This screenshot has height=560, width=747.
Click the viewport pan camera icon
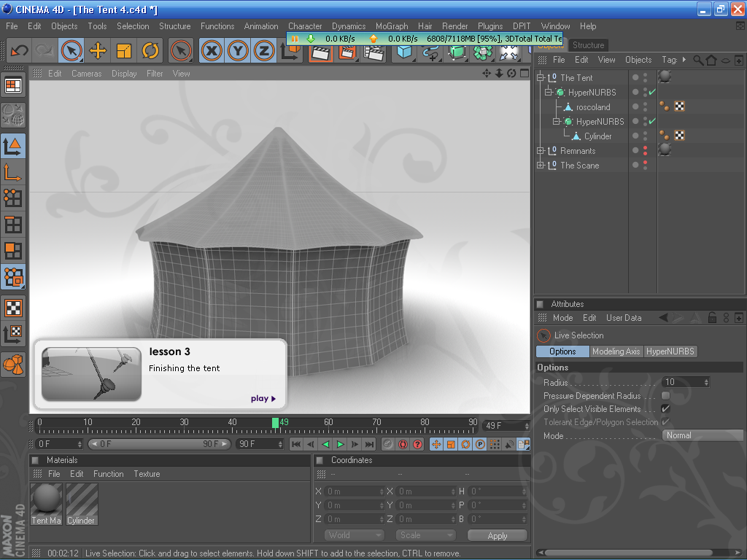[487, 74]
